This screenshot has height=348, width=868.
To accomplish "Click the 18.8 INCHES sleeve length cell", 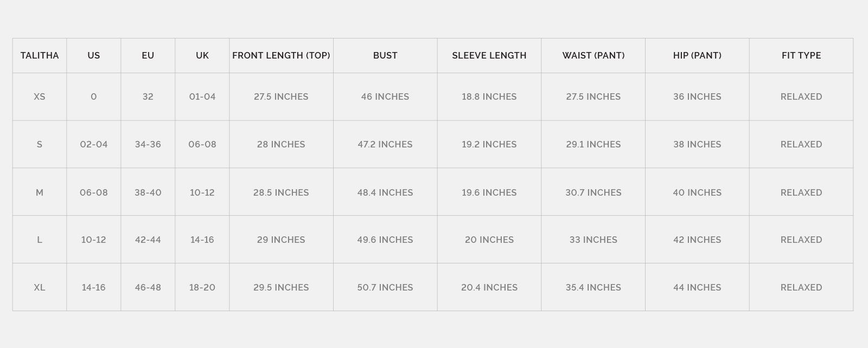I will click(489, 96).
